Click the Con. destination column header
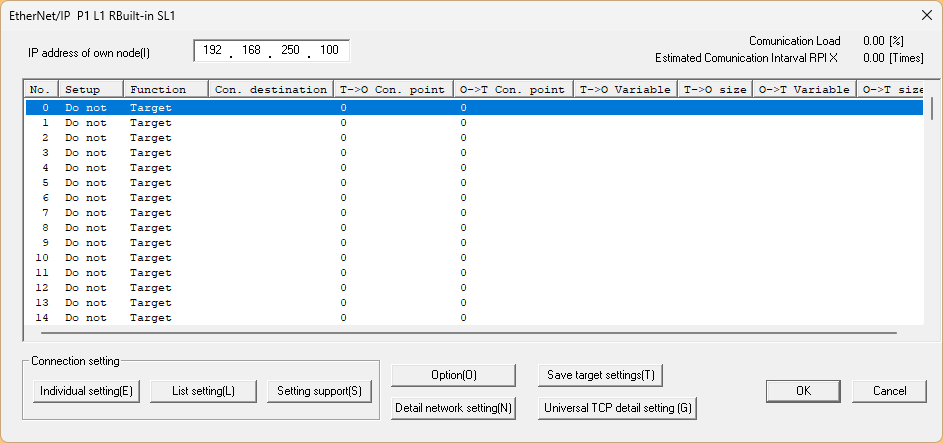943x443 pixels. click(x=270, y=89)
